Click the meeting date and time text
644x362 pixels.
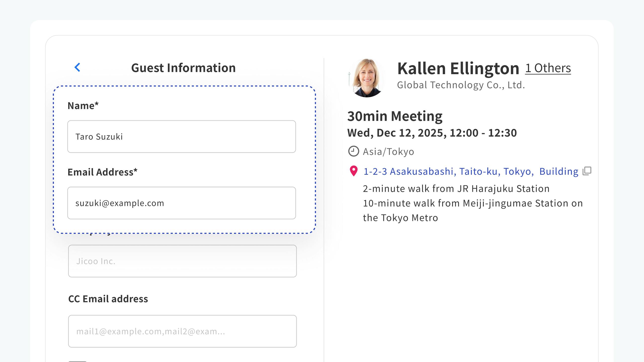coord(432,133)
